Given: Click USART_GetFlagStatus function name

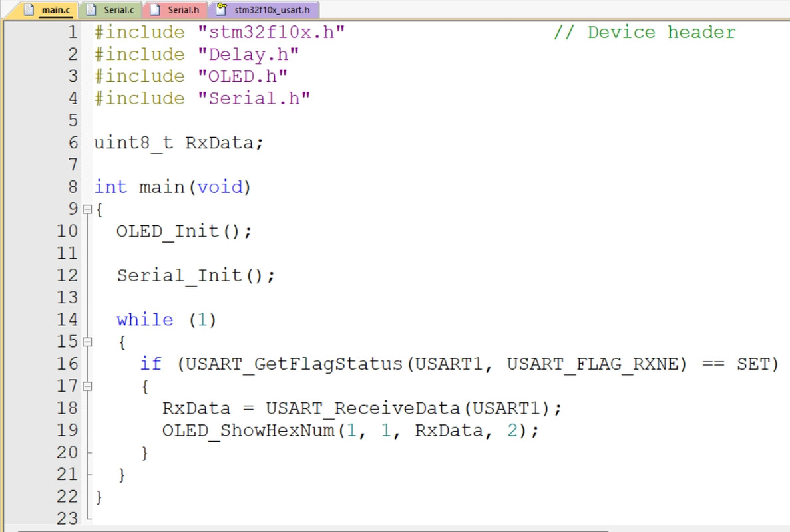Looking at the screenshot, I should coord(294,364).
